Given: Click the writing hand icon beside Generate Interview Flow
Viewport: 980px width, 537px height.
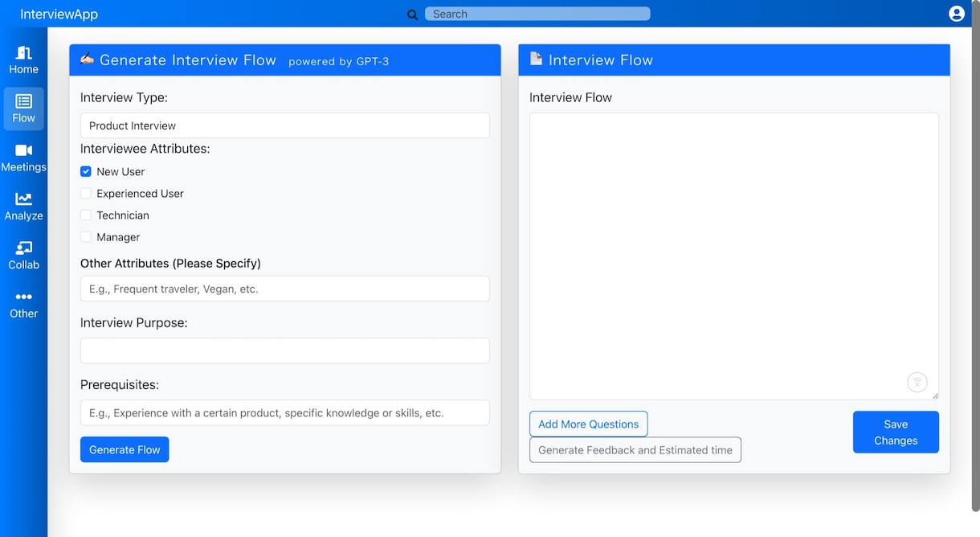Looking at the screenshot, I should tap(87, 59).
